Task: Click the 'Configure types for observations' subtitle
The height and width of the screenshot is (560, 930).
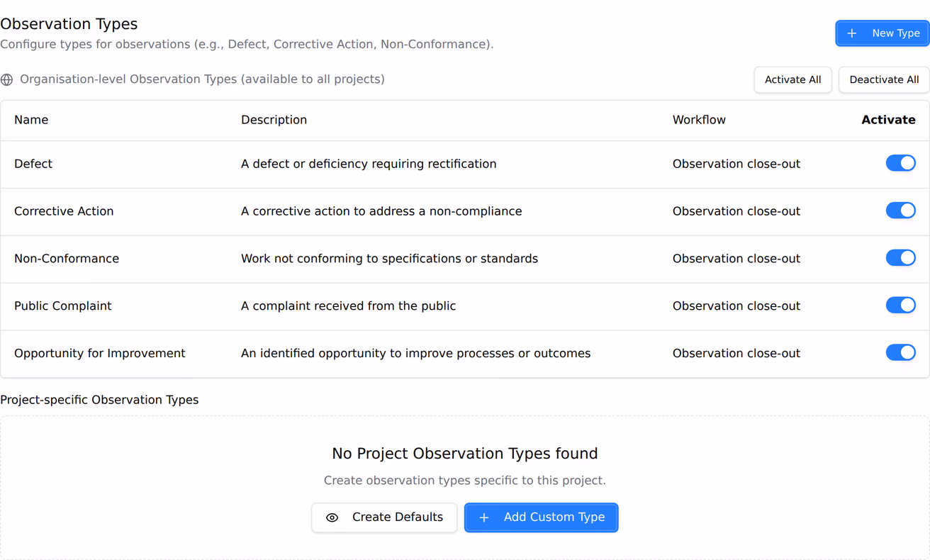Action: 247,44
